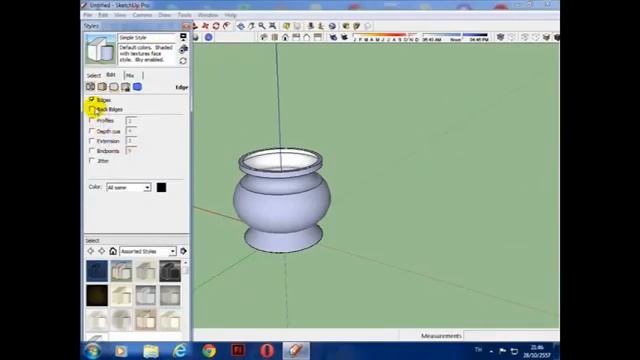This screenshot has width=640, height=360.
Task: Show hidden icons in system tray
Action: coord(491,351)
